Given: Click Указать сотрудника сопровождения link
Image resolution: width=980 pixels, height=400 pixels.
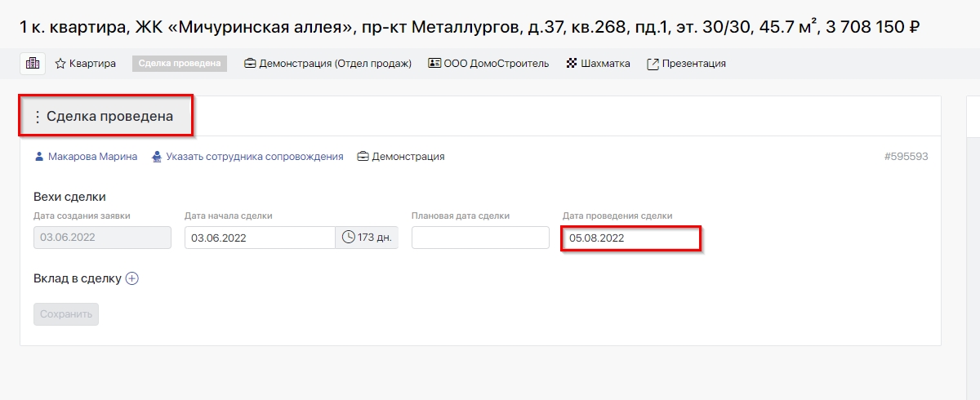Looking at the screenshot, I should pos(254,157).
